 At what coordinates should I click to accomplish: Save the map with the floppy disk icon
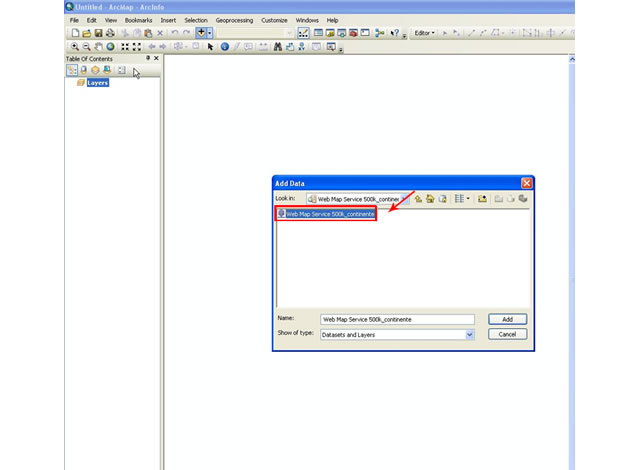click(x=98, y=33)
